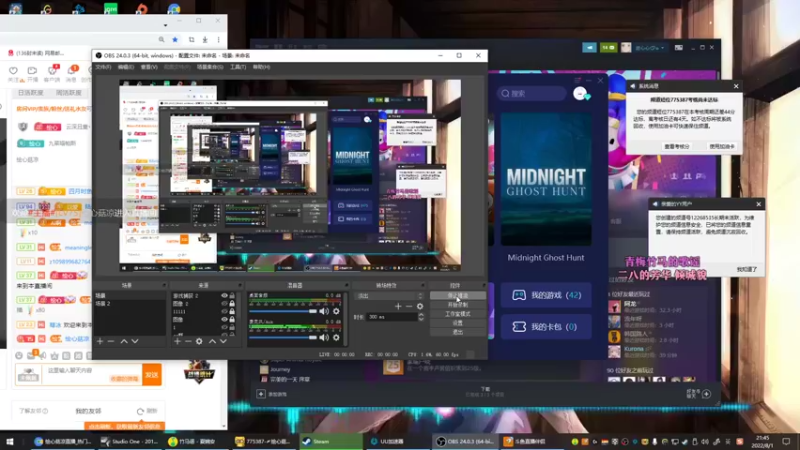The image size is (800, 450).
Task: Open the OBS File menu
Action: point(103,67)
